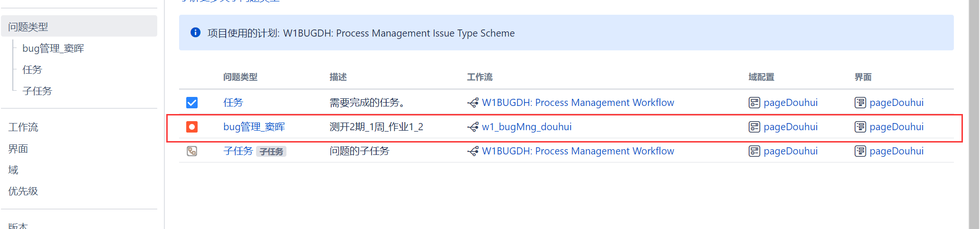The image size is (980, 229).
Task: Select 任务 in the sidebar tree
Action: tap(32, 70)
